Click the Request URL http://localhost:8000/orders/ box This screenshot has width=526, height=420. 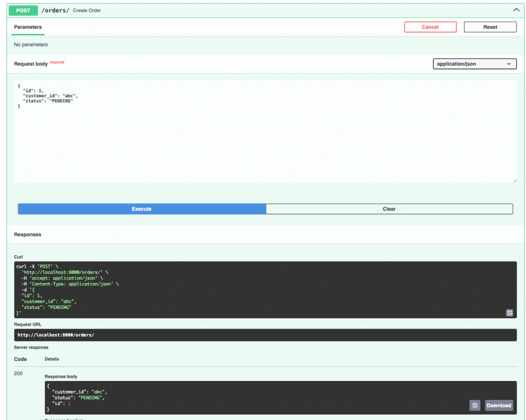tap(266, 335)
